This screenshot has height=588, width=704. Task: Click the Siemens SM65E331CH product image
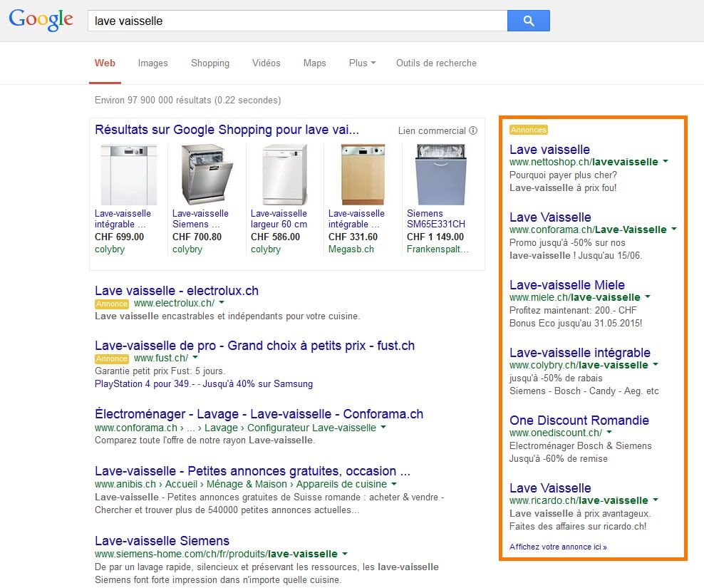click(441, 175)
